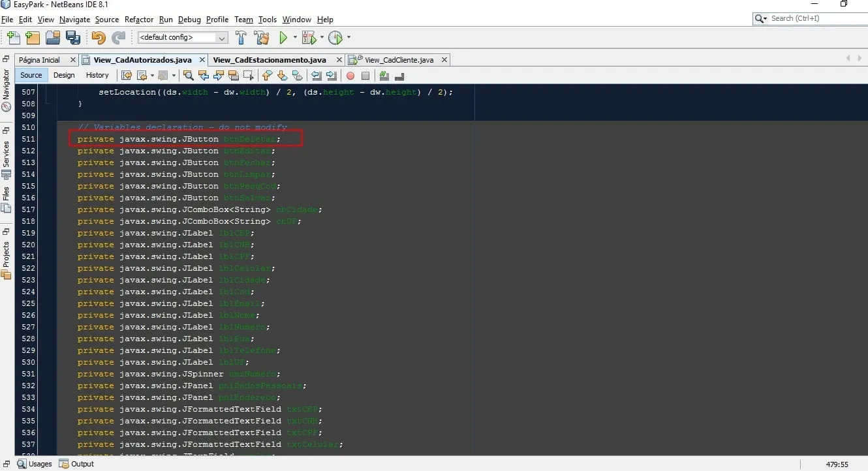Click the Next Bookmark icon
This screenshot has width=868, height=471.
(x=283, y=76)
